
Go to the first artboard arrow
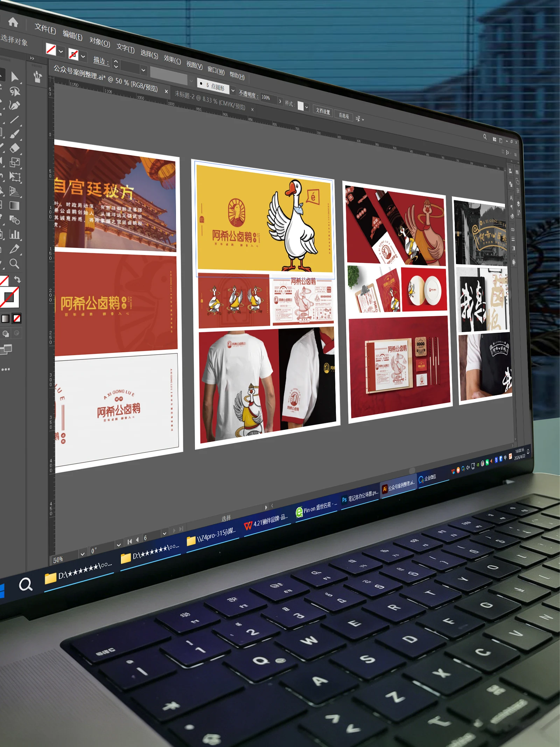(x=130, y=541)
